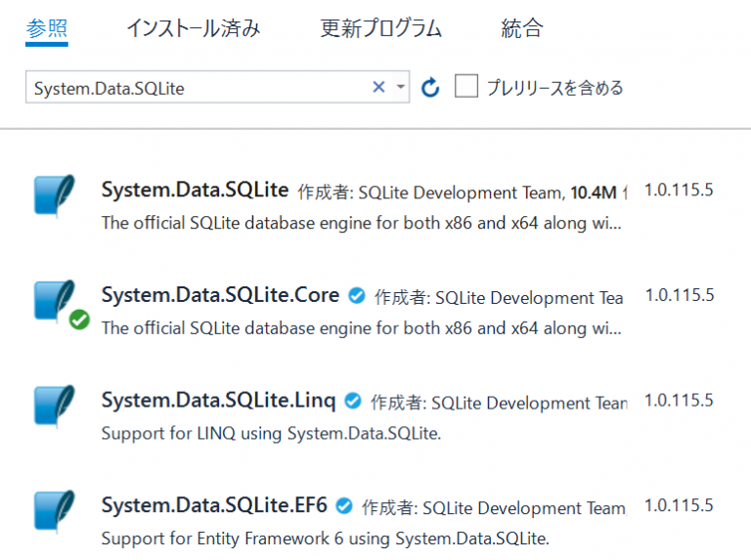Click the author text on System.Data.SQLite.EF6 row
This screenshot has width=751, height=560.
click(494, 508)
